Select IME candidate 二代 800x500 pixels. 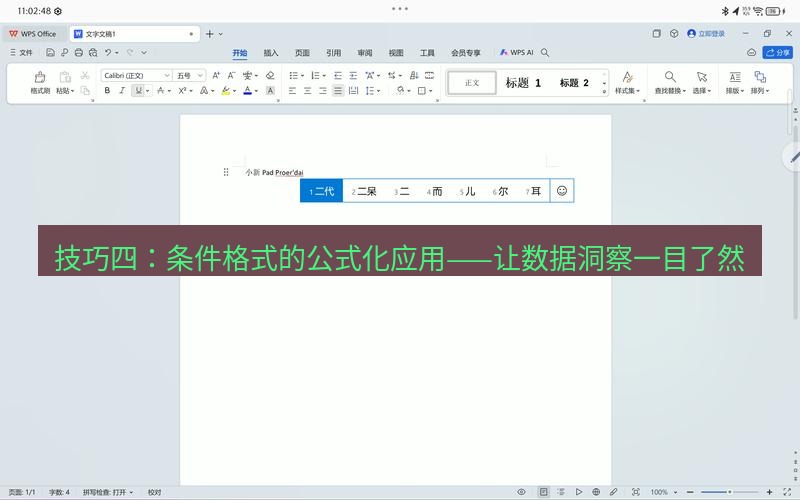point(321,191)
